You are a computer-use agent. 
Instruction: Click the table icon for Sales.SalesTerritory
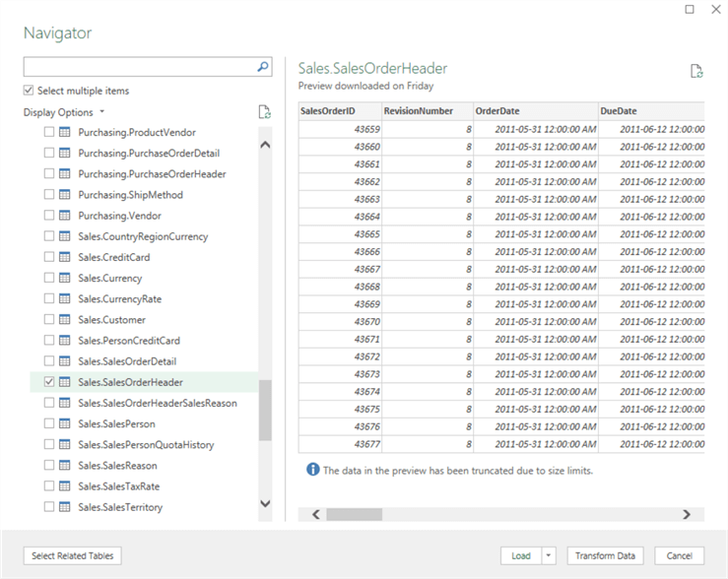click(64, 507)
